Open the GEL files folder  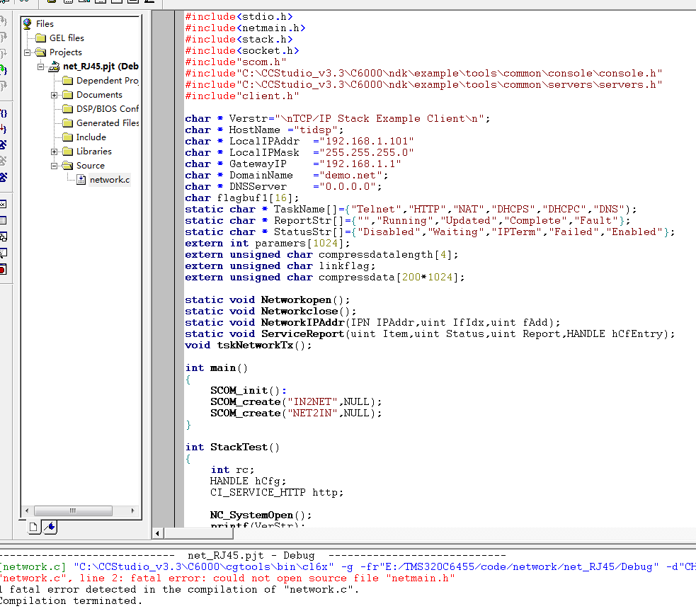[67, 38]
